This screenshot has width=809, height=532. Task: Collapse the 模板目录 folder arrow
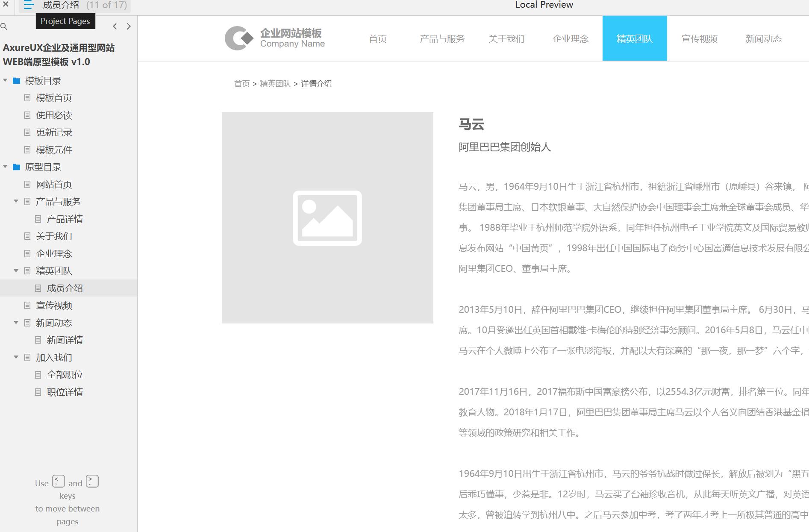click(5, 80)
